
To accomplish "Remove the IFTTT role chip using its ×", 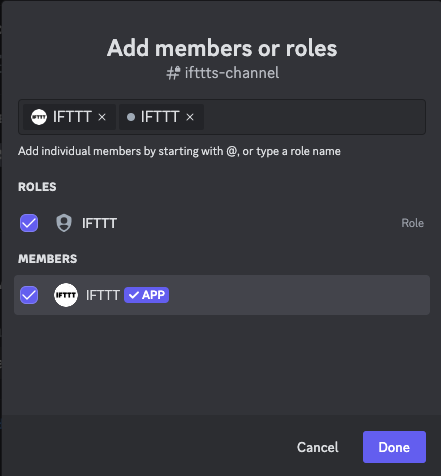I will tap(190, 117).
